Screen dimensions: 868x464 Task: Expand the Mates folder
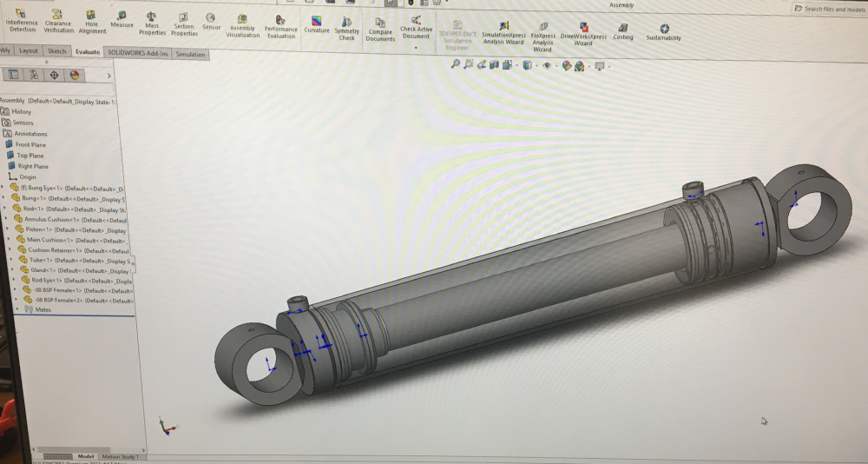17,309
